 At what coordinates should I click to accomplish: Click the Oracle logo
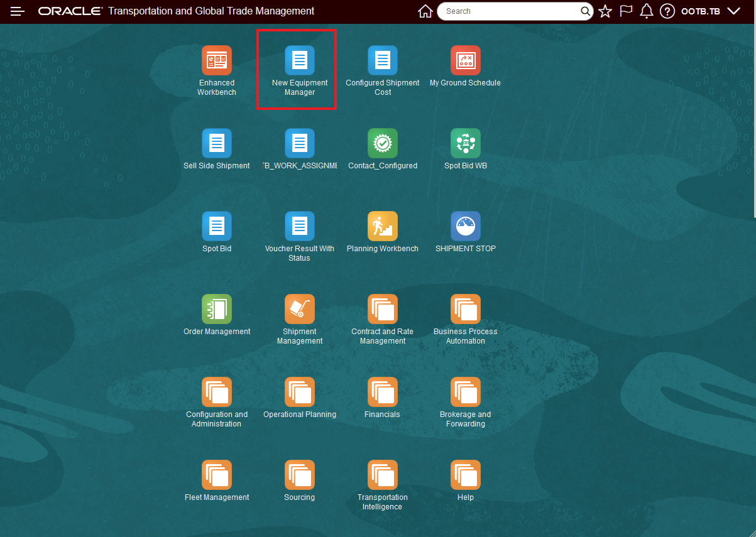click(70, 11)
